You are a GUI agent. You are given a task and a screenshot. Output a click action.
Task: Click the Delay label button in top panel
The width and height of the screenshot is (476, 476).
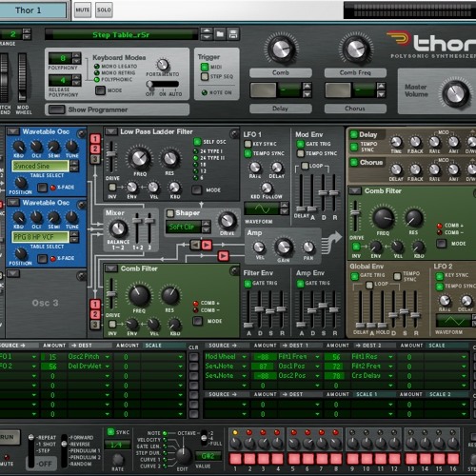pos(281,109)
